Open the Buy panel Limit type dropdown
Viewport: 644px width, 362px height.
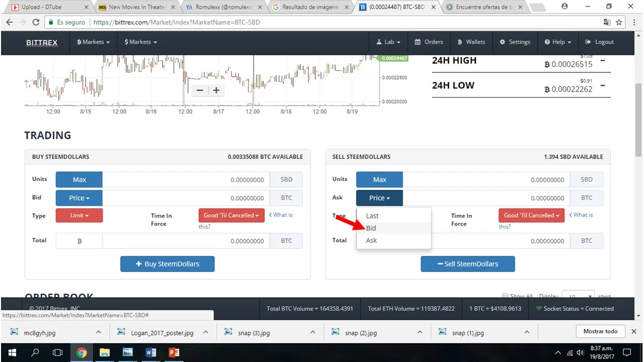(79, 215)
